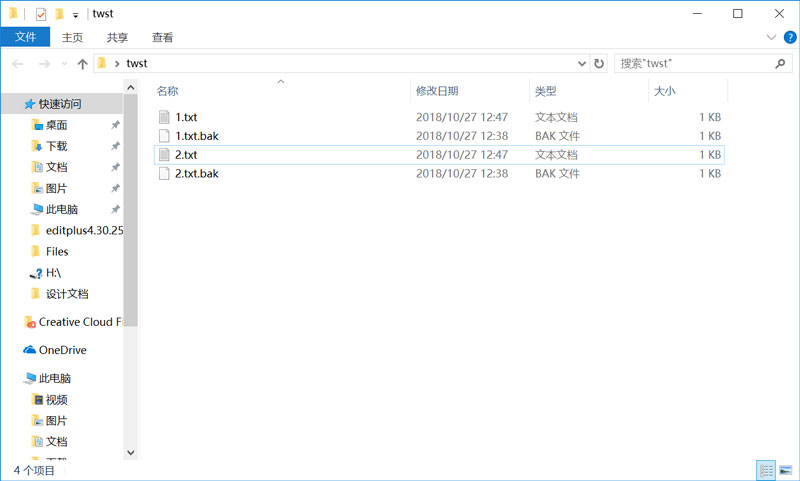Sort by the 修改日期 column header
Screen dimensions: 800x481
pyautogui.click(x=437, y=91)
